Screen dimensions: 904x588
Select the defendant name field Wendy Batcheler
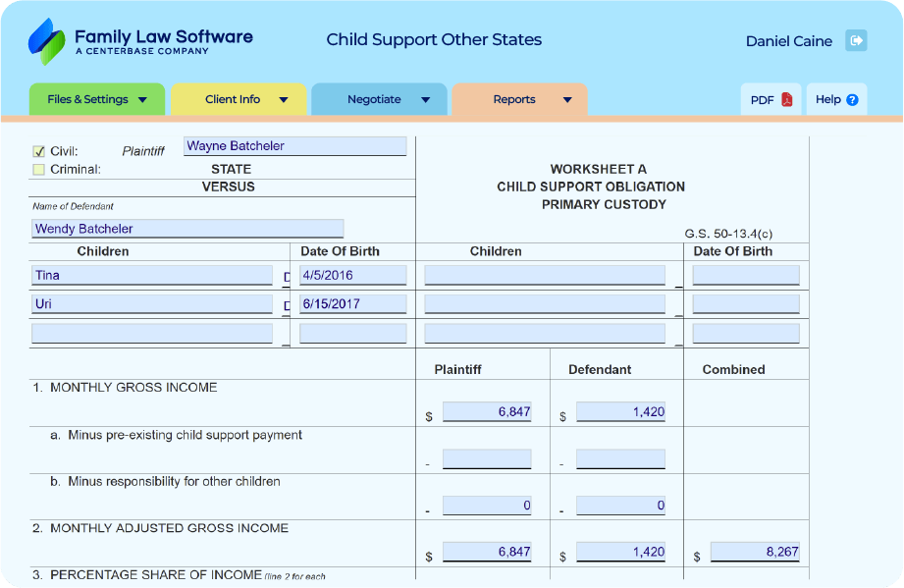tap(186, 229)
